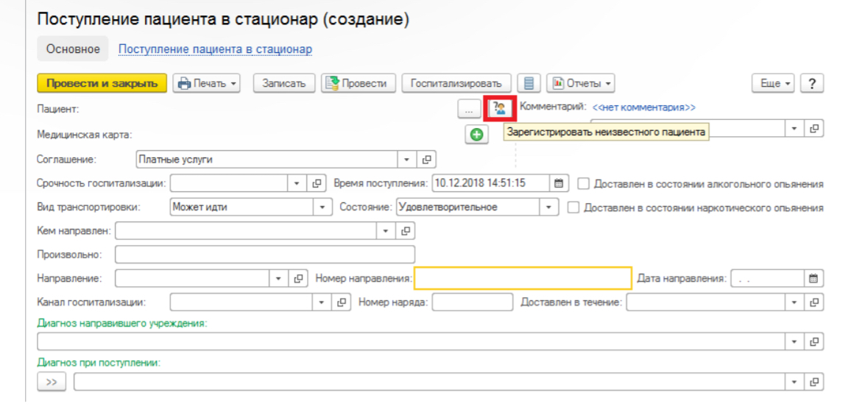Expand the Срочность госпитализации dropdown
The width and height of the screenshot is (868, 406).
coord(297,183)
